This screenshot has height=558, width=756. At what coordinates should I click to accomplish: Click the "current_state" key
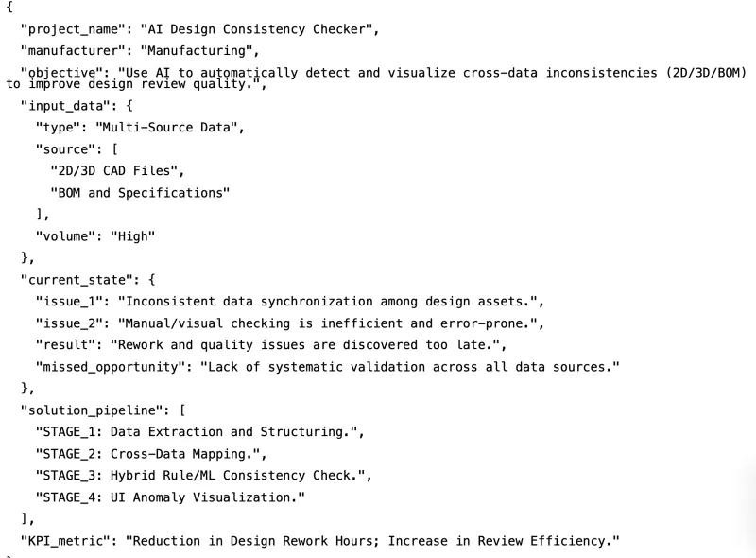pyautogui.click(x=77, y=280)
